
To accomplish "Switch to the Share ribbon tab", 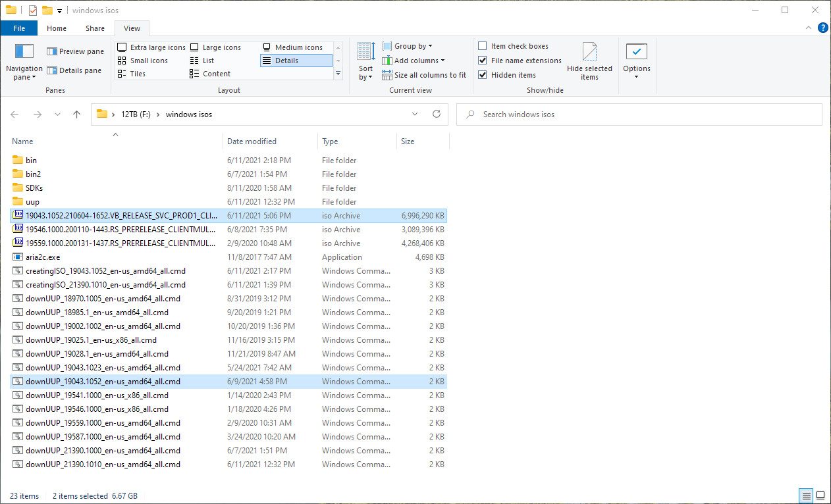I will (x=95, y=28).
